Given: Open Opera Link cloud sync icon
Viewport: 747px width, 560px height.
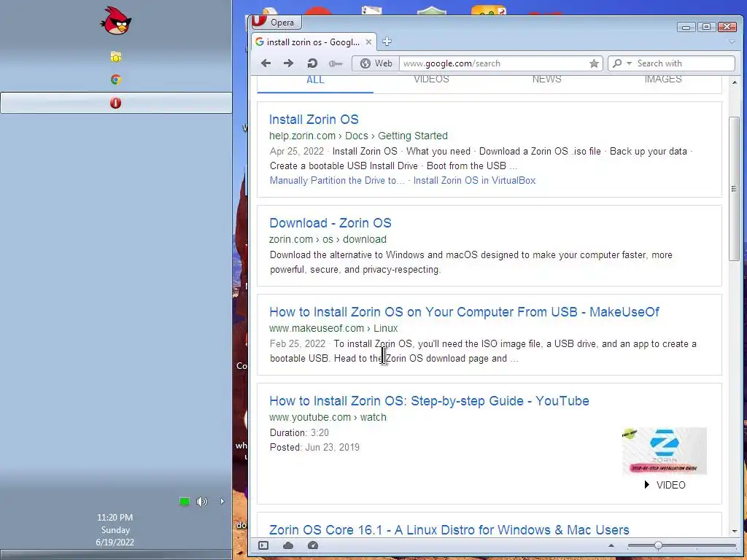Looking at the screenshot, I should 288,545.
